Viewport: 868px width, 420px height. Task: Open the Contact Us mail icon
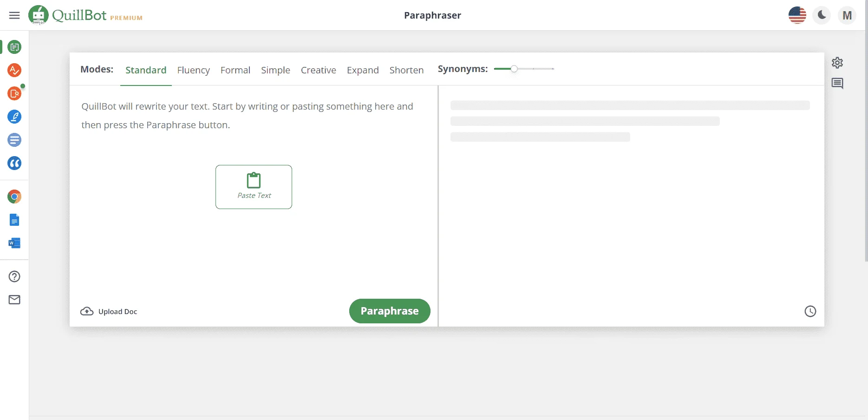coord(14,300)
